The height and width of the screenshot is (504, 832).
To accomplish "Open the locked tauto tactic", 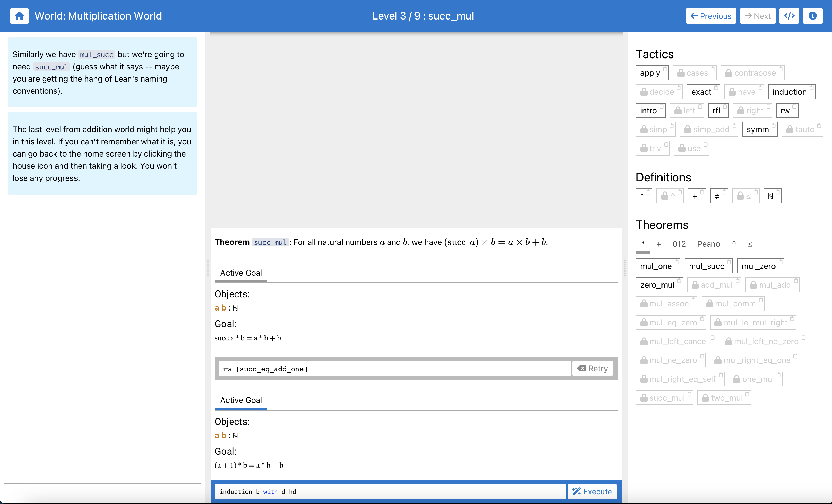I will click(x=802, y=129).
